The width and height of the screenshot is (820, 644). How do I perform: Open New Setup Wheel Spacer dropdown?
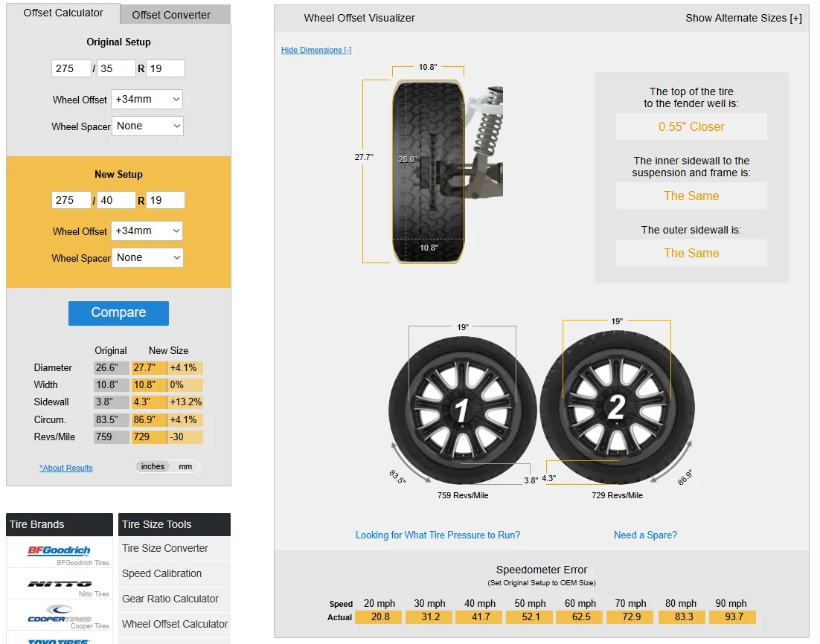147,258
